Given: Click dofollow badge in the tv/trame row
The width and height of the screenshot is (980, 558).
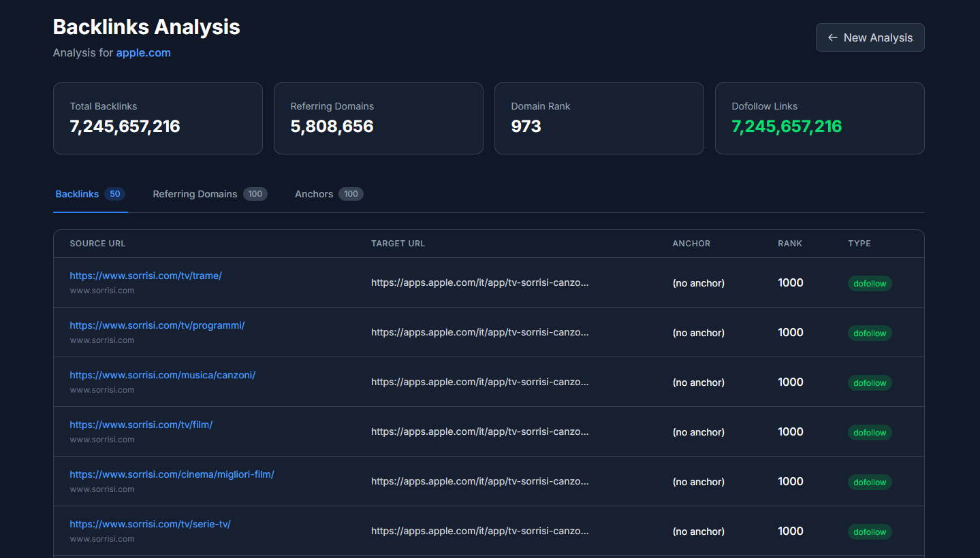Looking at the screenshot, I should pos(870,283).
